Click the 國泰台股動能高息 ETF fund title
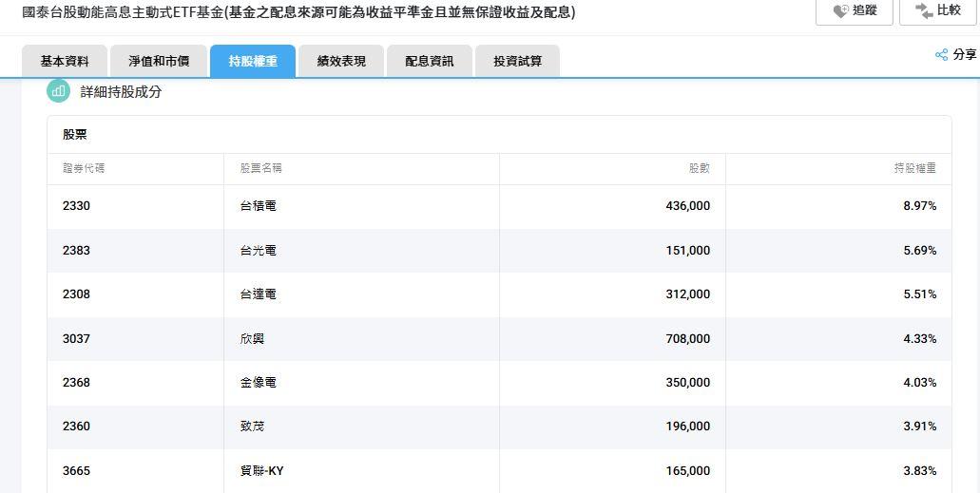Screen dimensions: 980x493 coord(298,11)
